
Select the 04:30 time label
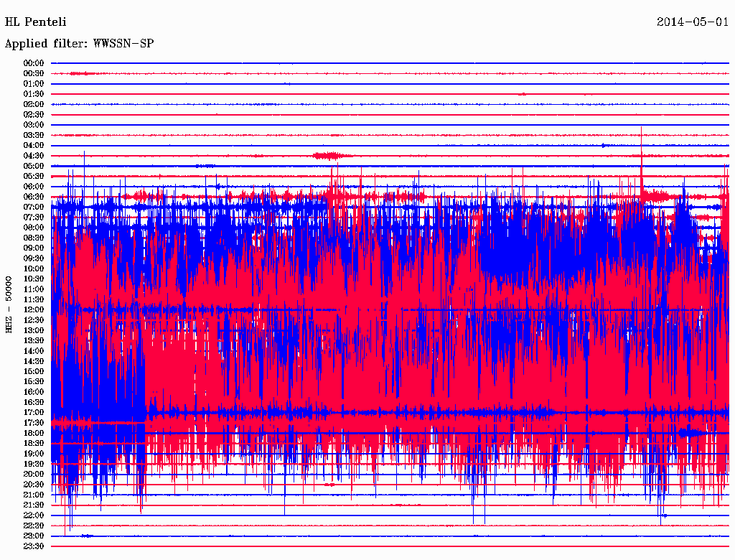(34, 156)
